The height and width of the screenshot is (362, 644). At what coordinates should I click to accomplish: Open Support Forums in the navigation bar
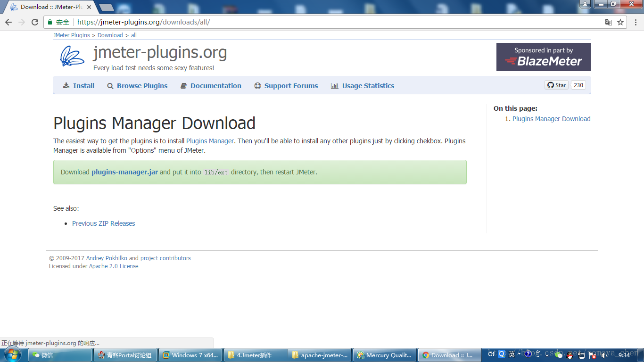pyautogui.click(x=286, y=86)
